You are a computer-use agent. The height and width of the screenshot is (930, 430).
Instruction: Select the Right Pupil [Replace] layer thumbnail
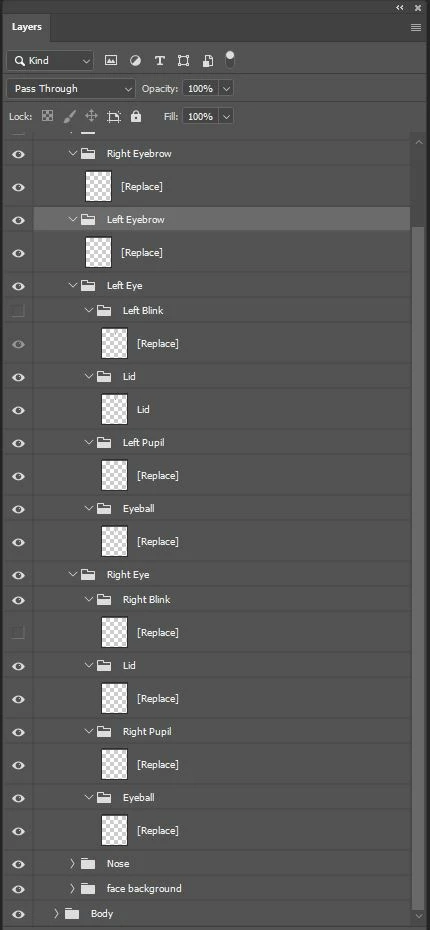(x=114, y=765)
